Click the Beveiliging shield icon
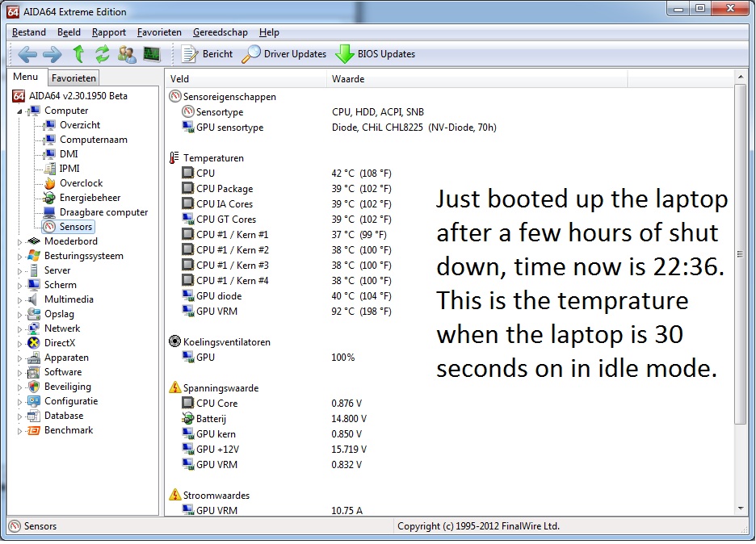Image resolution: width=756 pixels, height=544 pixels. pyautogui.click(x=34, y=387)
